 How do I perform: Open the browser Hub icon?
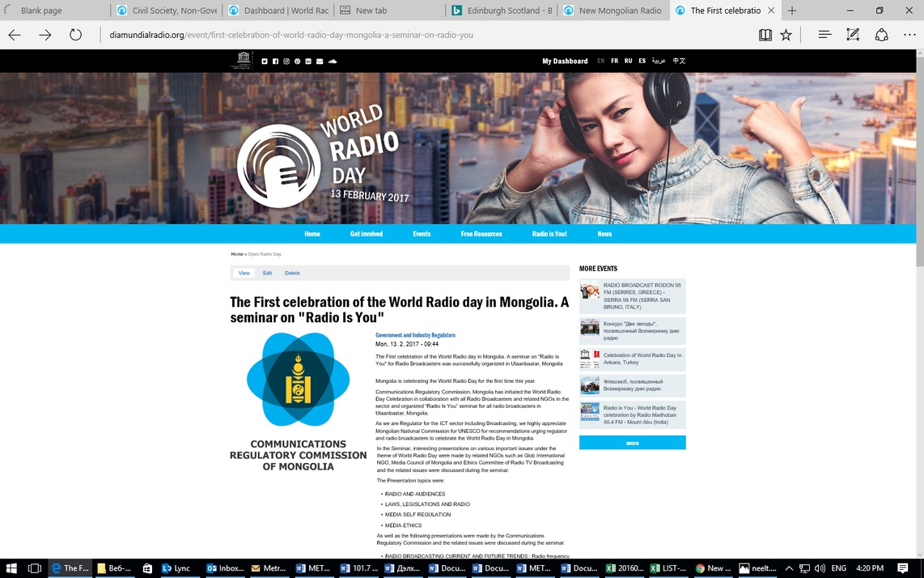click(824, 35)
